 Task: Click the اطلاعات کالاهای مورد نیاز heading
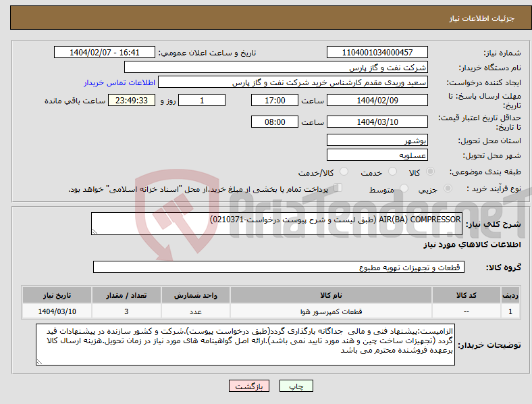(x=472, y=245)
